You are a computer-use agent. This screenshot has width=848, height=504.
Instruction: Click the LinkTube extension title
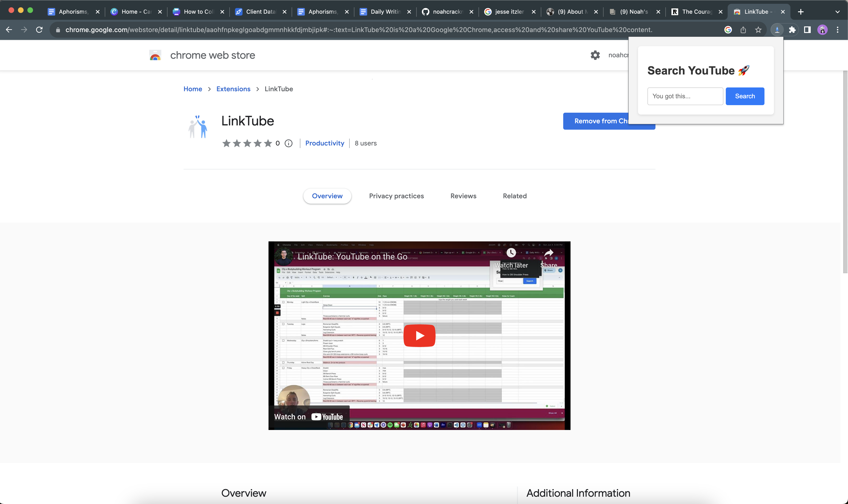click(x=248, y=121)
